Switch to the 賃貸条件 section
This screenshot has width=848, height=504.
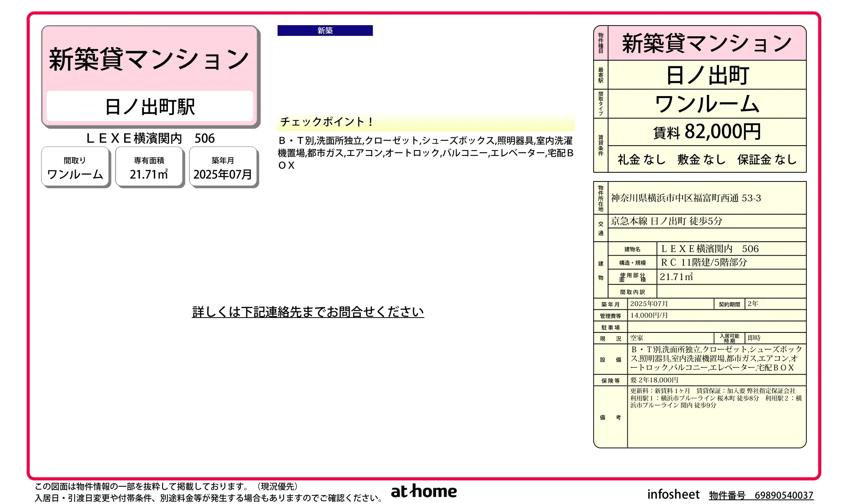[600, 146]
